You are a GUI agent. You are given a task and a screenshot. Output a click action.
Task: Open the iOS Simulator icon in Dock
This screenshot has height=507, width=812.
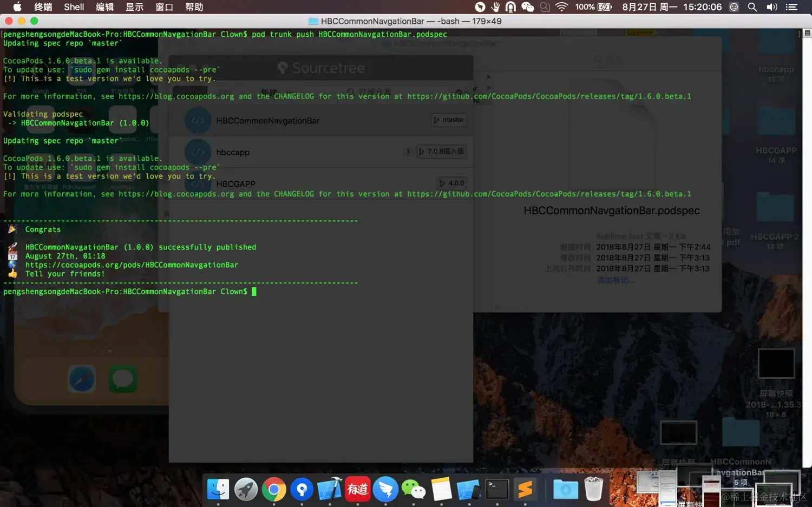coord(469,490)
